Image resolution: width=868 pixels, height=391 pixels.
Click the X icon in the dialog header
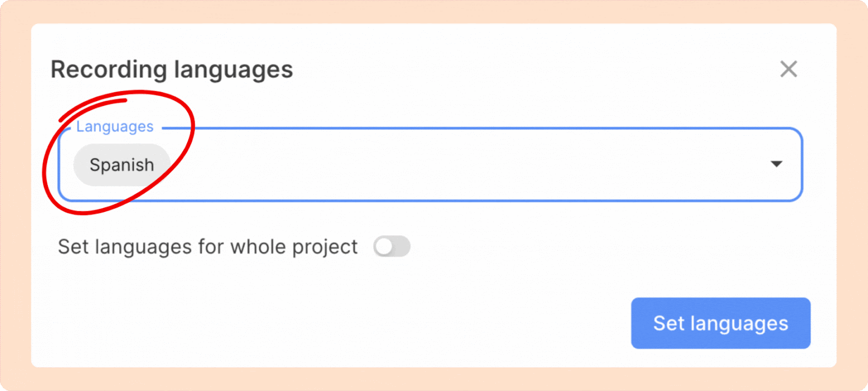tap(788, 70)
